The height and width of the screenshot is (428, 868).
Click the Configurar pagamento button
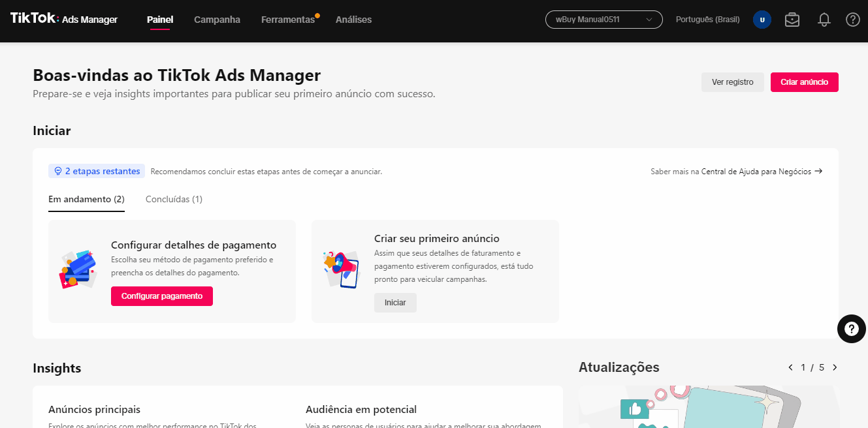click(161, 296)
